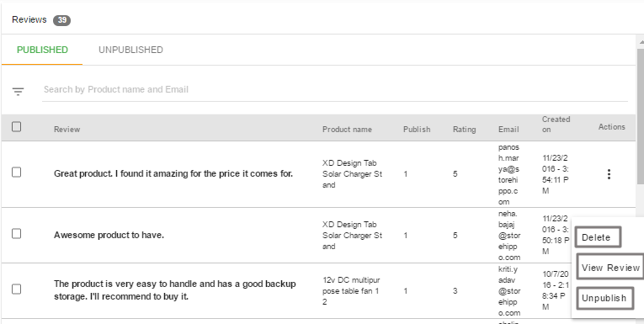Click Unpublish in the actions menu

[x=604, y=298]
